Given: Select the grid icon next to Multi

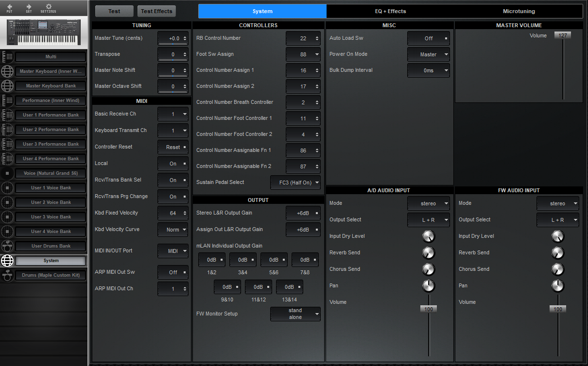Looking at the screenshot, I should 7,57.
